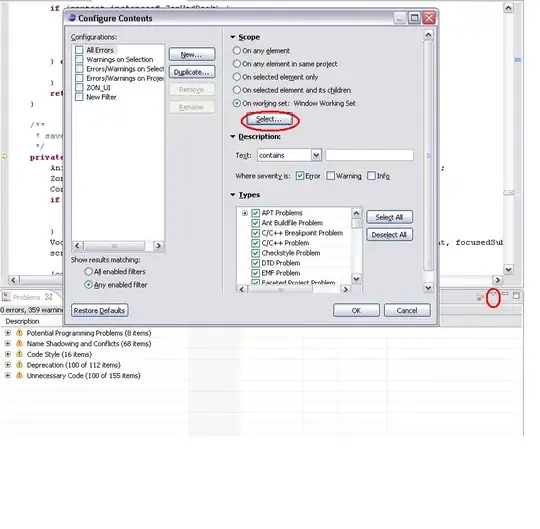Uncheck DTD Problem type
The width and height of the screenshot is (540, 529).
pos(255,263)
